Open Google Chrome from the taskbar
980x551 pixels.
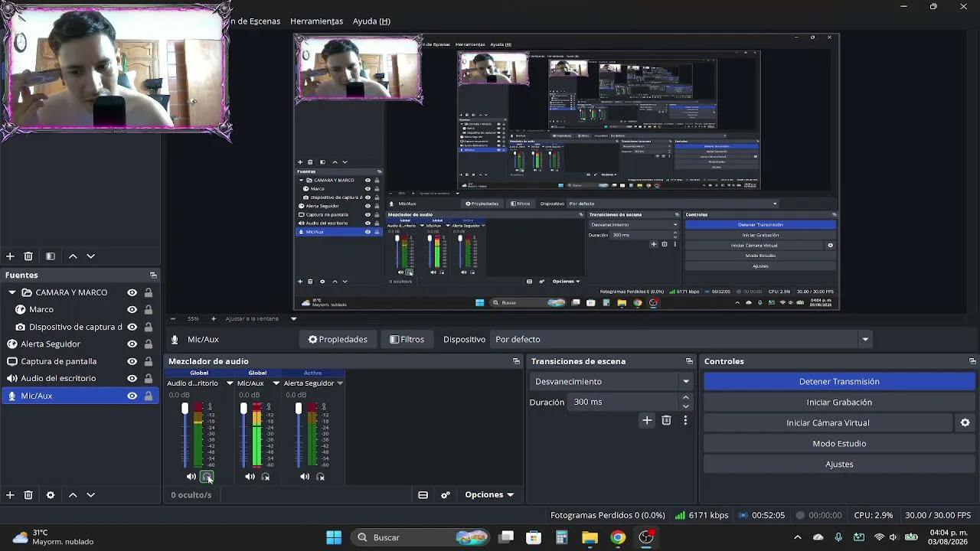618,537
